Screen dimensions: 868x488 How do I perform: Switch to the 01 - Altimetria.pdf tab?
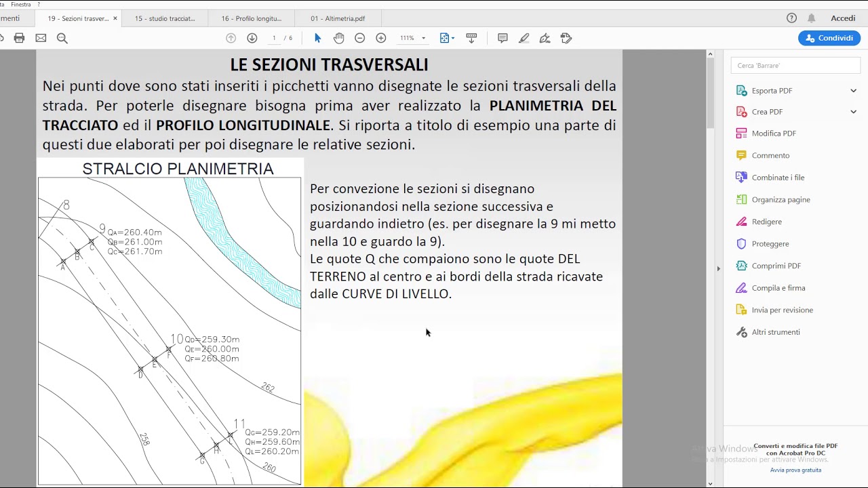coord(338,18)
